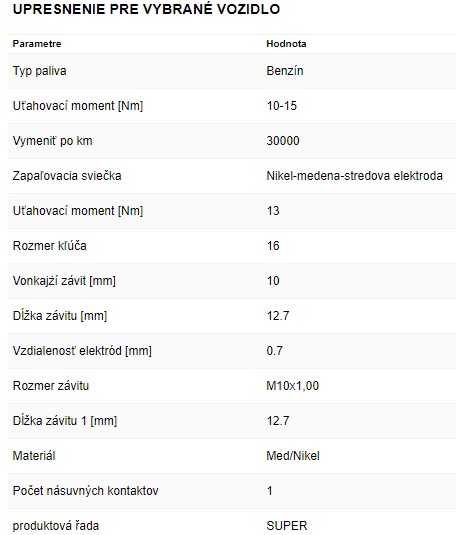Viewport: 456px width, 535px height.
Task: Click the 'Typ paliva' row label
Action: pos(40,71)
